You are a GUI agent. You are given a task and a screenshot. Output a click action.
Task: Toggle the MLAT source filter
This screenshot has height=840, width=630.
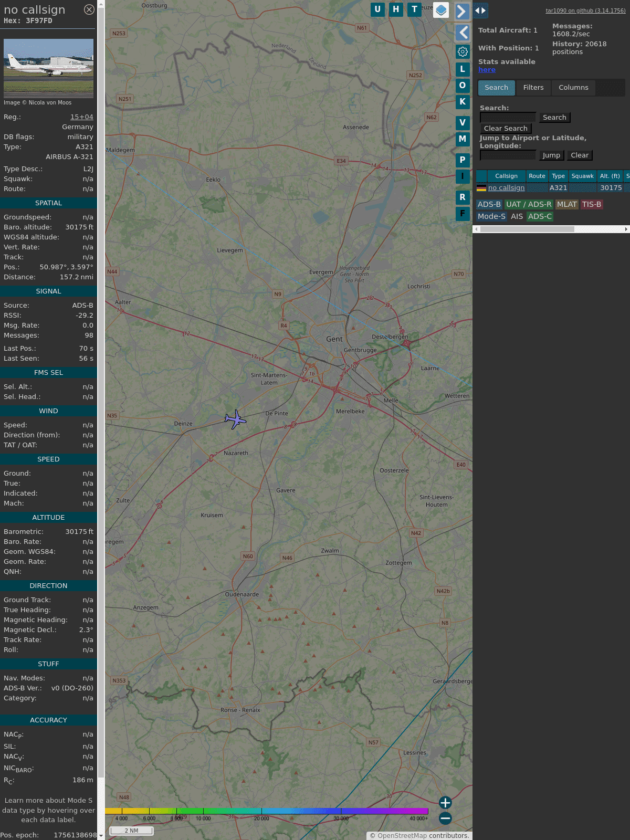pos(566,204)
